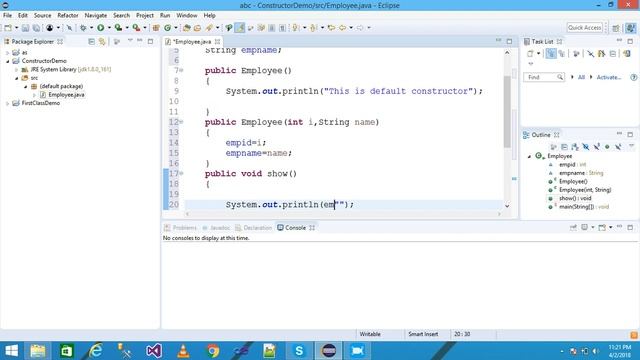This screenshot has width=640, height=360.
Task: Collapse All in Package Explorer
Action: tap(91, 42)
